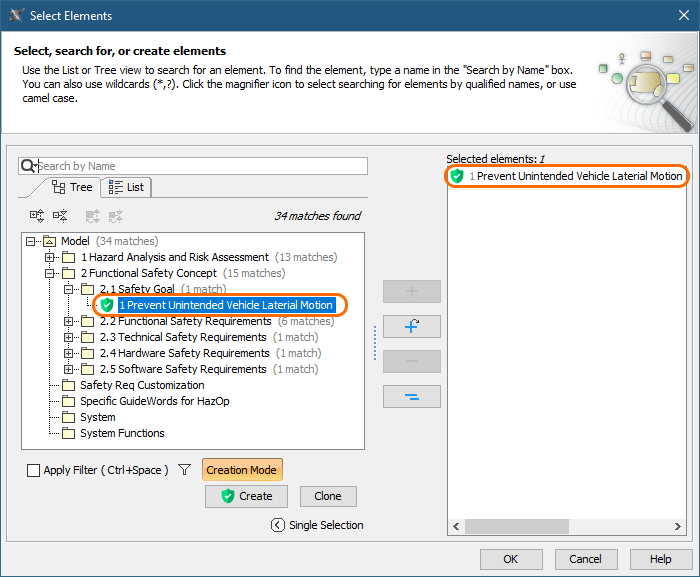Click the disabled remove (minus) button
The height and width of the screenshot is (577, 700).
click(412, 361)
